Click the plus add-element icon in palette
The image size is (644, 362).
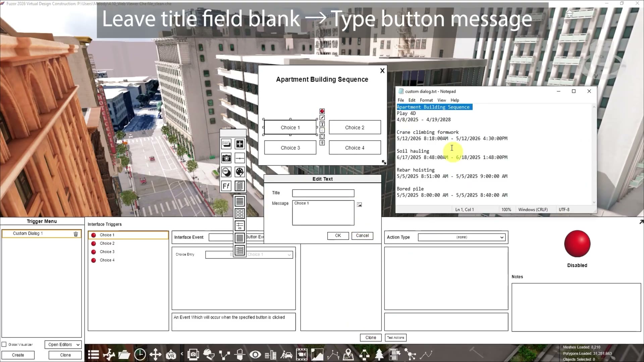pos(239,144)
